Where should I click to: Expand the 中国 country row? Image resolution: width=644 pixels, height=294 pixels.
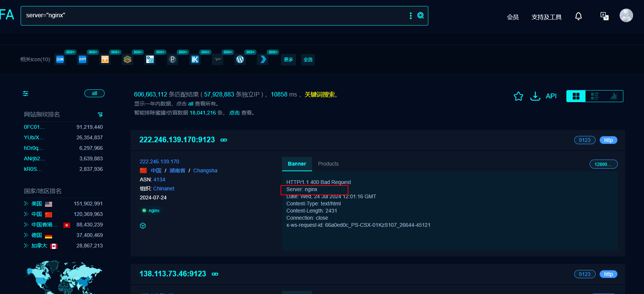(26, 214)
